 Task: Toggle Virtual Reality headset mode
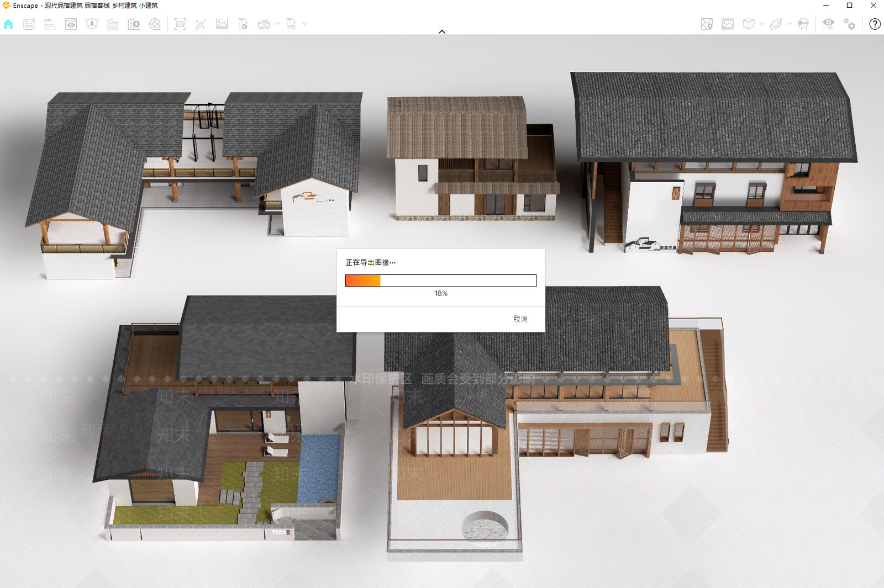point(803,24)
